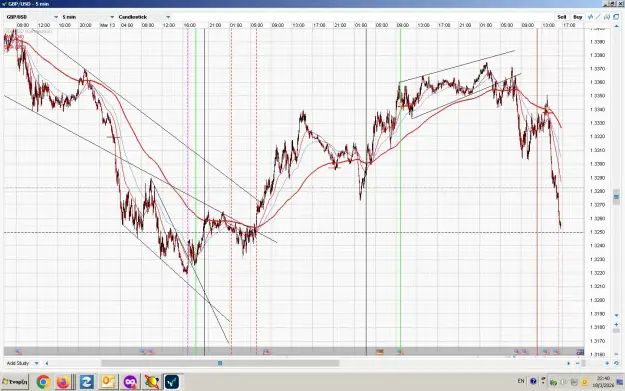Click the taskbar clock

click(603, 381)
